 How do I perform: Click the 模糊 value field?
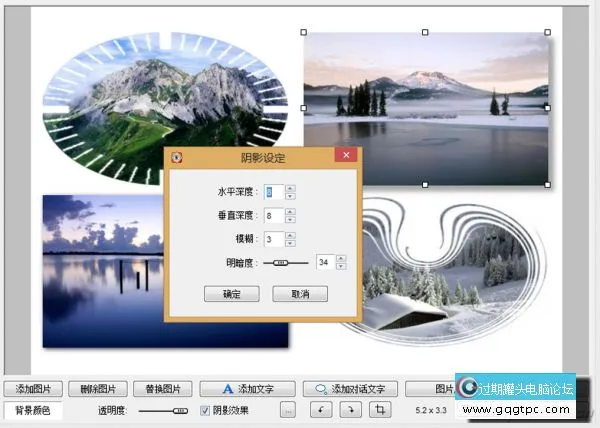[274, 239]
